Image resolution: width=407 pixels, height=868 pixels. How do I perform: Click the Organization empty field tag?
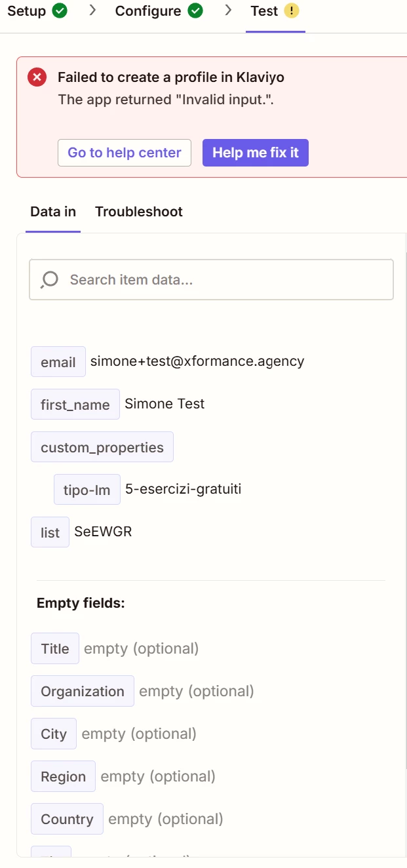click(83, 691)
